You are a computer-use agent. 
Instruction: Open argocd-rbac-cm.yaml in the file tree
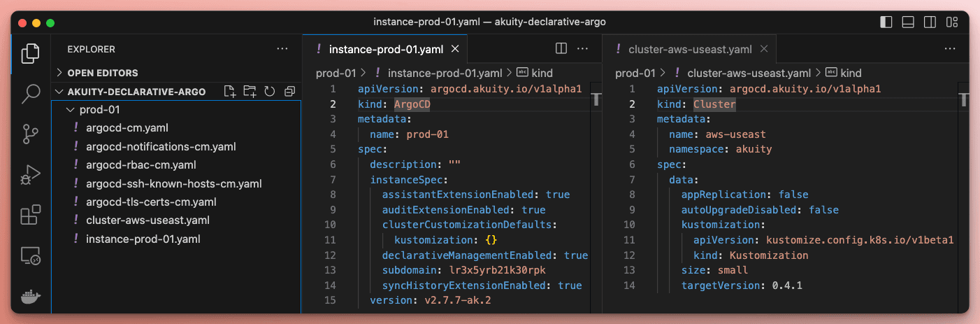tap(130, 165)
